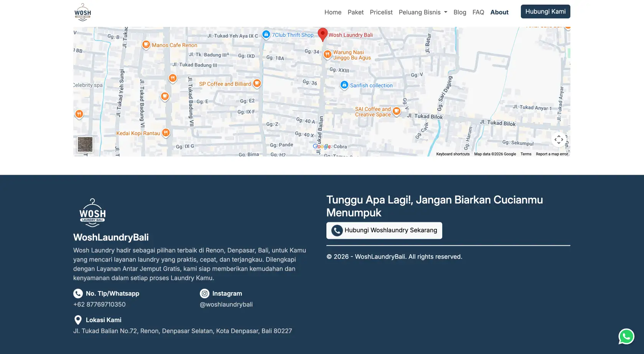Go to the Paket page
Screen dimensions: 644x354
356,12
